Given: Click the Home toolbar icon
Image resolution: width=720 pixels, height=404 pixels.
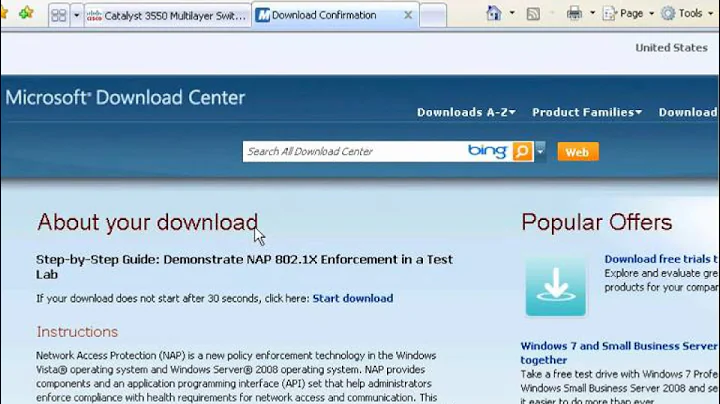Looking at the screenshot, I should 494,13.
